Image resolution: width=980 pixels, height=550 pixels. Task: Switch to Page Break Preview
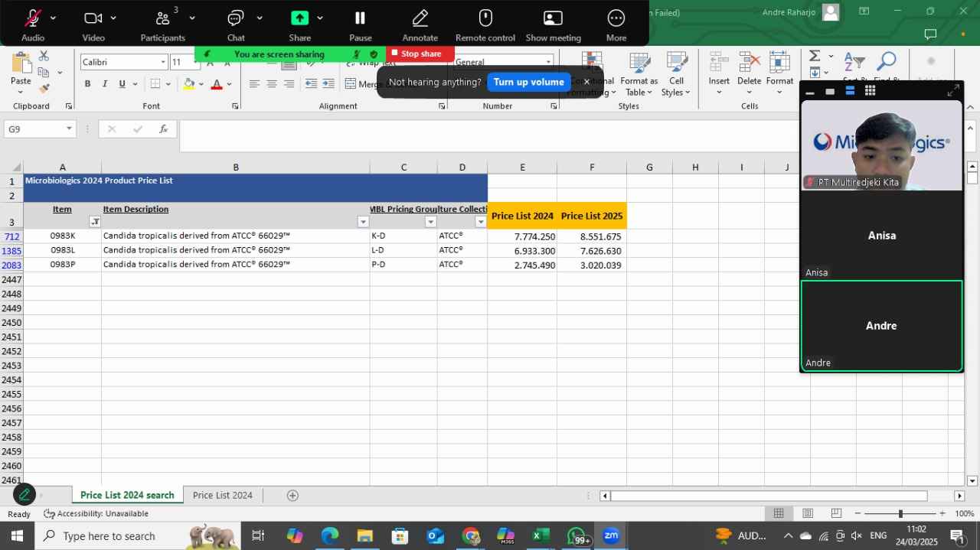(x=836, y=513)
